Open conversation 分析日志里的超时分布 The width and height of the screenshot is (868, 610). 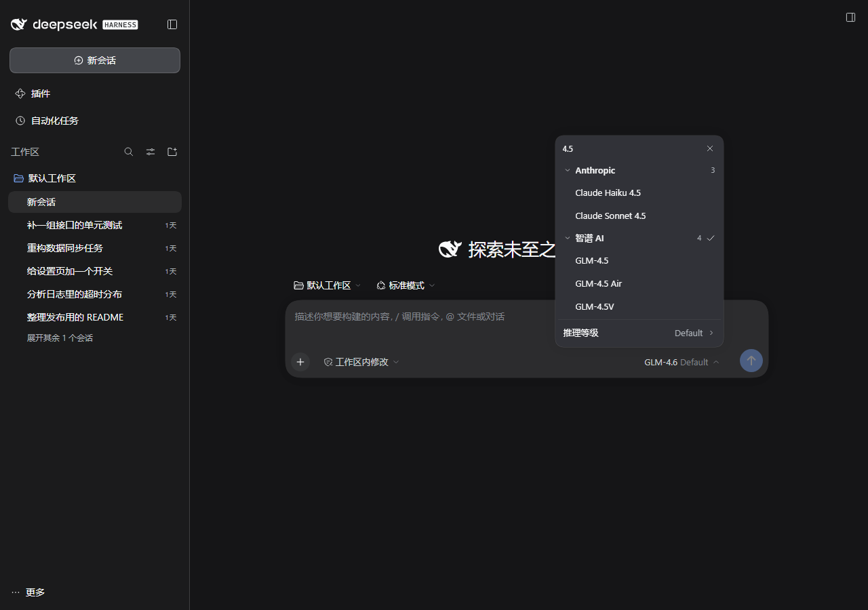click(95, 294)
